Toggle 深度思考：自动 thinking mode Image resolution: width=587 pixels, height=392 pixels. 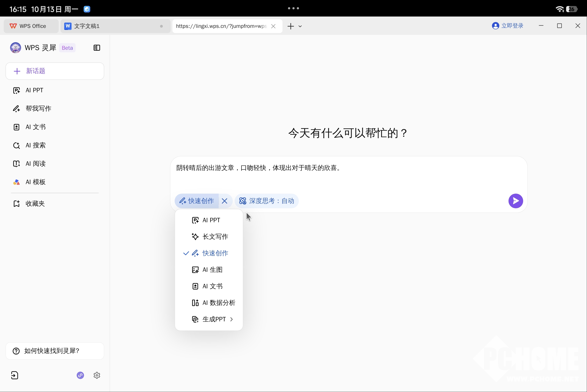coord(266,201)
